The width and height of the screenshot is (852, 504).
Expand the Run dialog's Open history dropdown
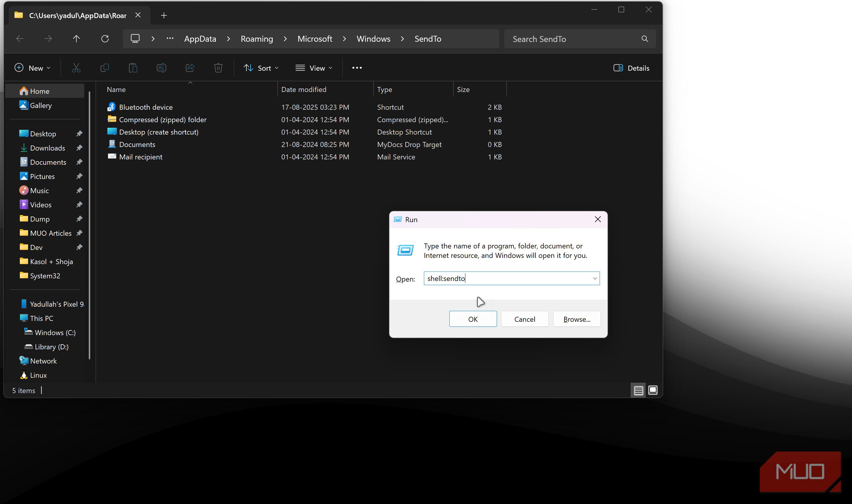[x=595, y=278]
